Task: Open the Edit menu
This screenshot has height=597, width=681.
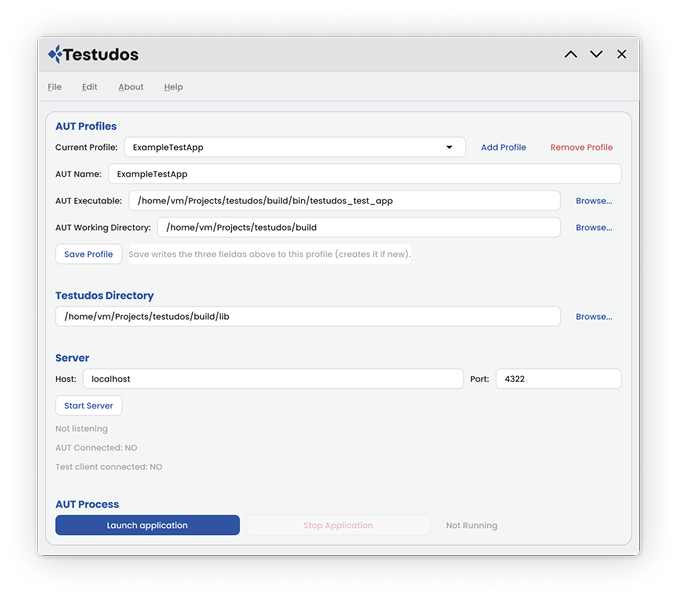Action: pos(89,87)
